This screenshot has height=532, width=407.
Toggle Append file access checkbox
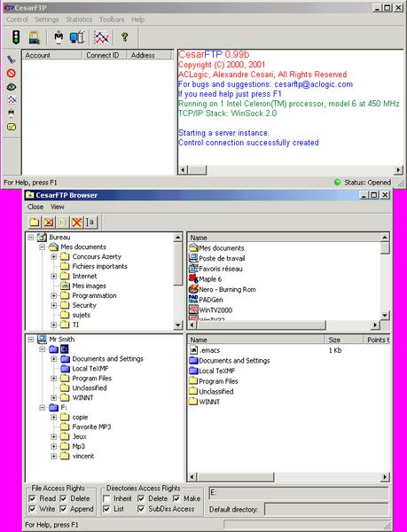click(64, 509)
